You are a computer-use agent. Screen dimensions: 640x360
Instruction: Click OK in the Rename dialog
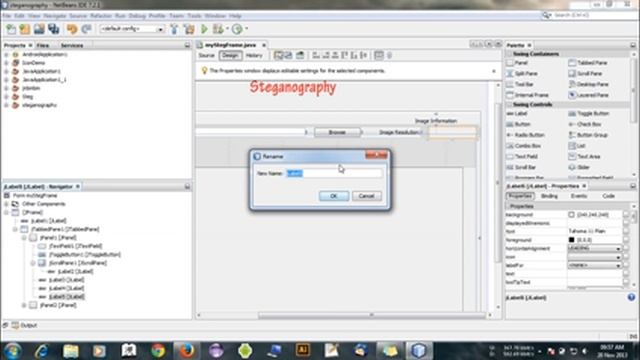tap(334, 196)
